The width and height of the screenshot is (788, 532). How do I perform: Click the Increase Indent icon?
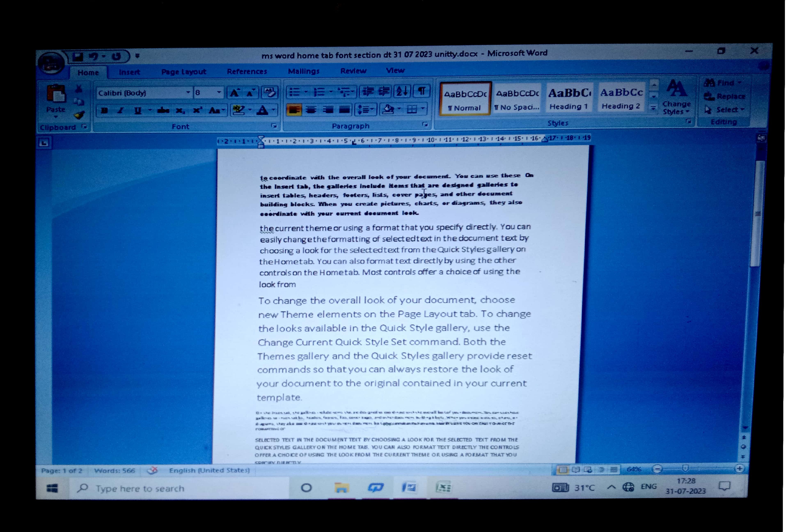point(384,91)
